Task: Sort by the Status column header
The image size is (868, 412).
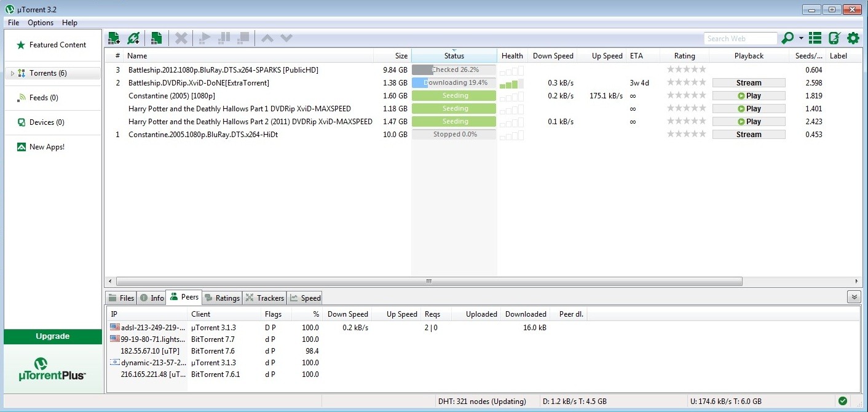Action: [x=454, y=56]
